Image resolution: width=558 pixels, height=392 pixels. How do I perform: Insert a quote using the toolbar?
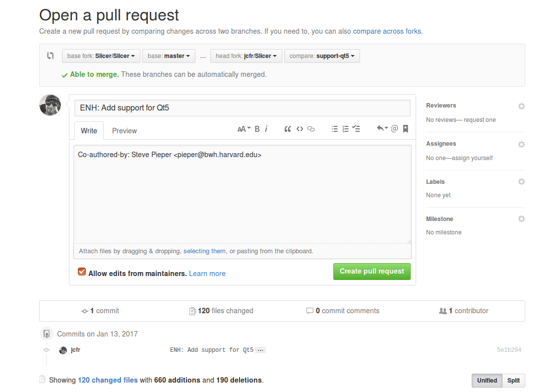point(288,129)
